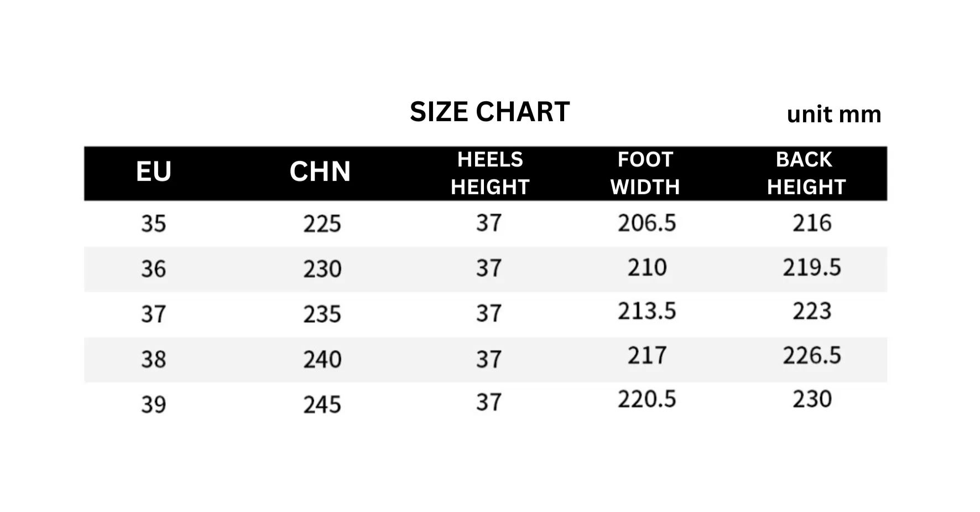Image resolution: width=980 pixels, height=512 pixels.
Task: Click heels height value in size 38 row
Action: click(x=489, y=359)
